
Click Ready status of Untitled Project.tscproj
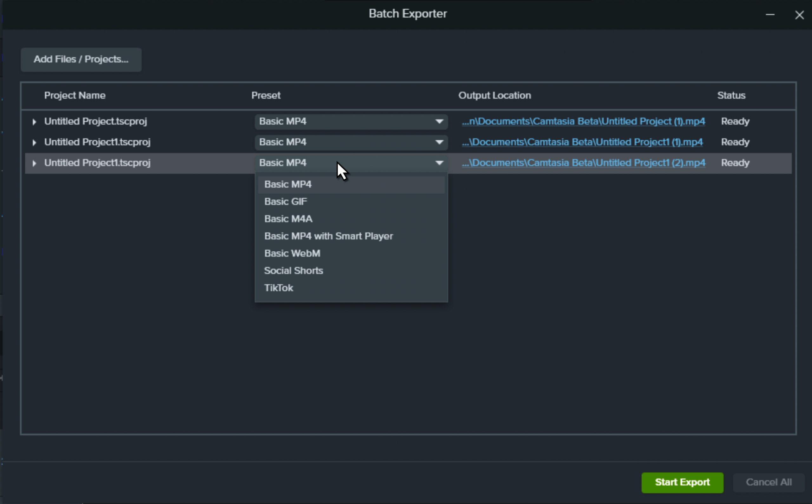pos(735,122)
